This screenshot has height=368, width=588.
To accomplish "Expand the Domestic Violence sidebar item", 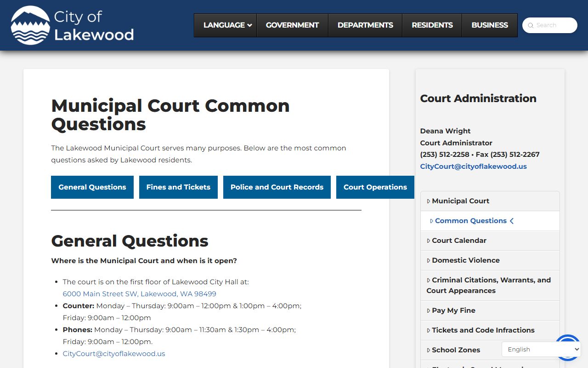I will pyautogui.click(x=490, y=260).
